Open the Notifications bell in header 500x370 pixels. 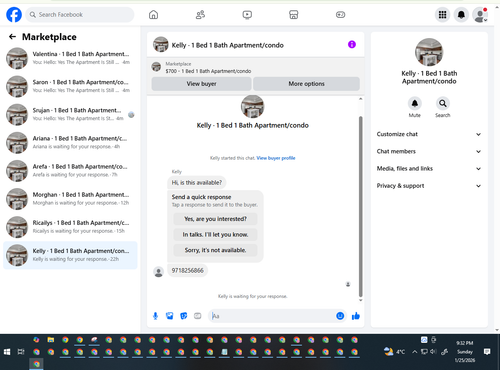(461, 15)
